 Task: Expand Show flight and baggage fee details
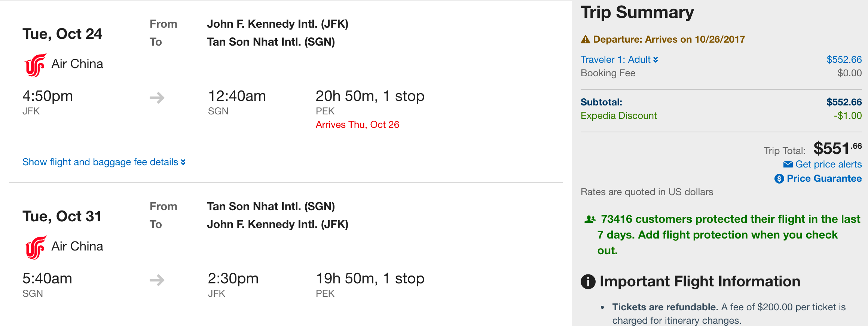point(104,162)
